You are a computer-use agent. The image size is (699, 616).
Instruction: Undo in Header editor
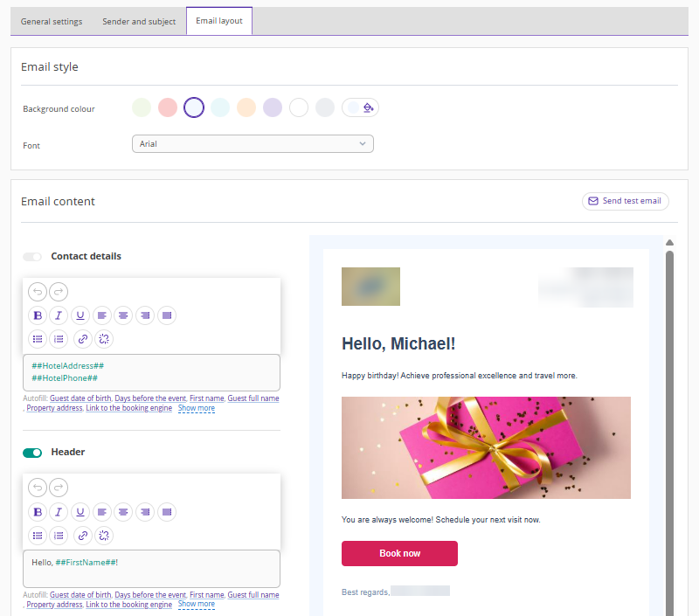click(x=38, y=488)
